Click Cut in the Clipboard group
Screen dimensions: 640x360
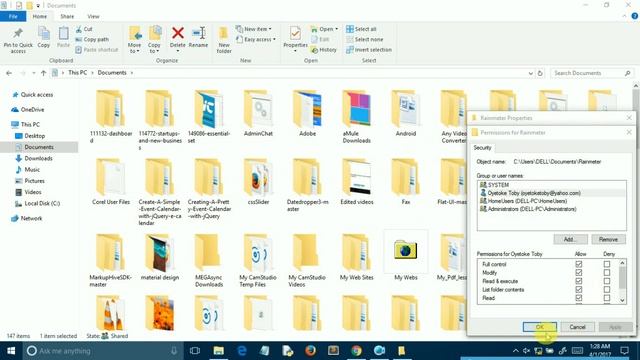tap(84, 29)
